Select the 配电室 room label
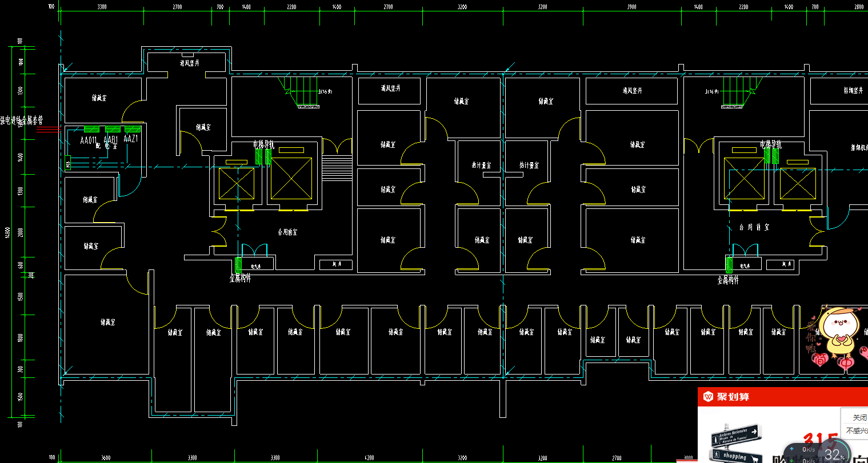 coord(106,146)
